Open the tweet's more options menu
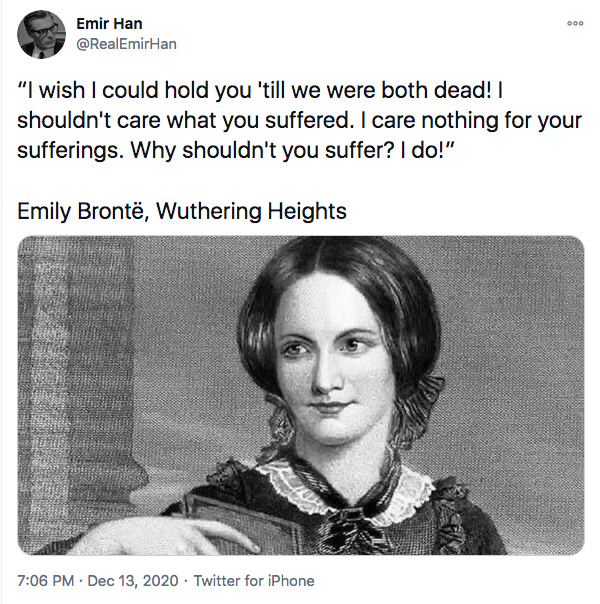The width and height of the screenshot is (600, 604). click(x=574, y=23)
